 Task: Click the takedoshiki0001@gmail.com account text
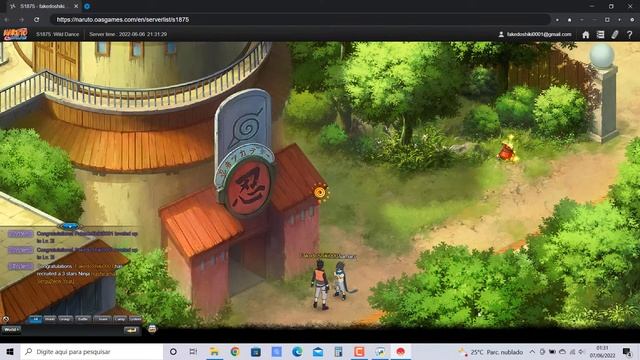[x=539, y=35]
